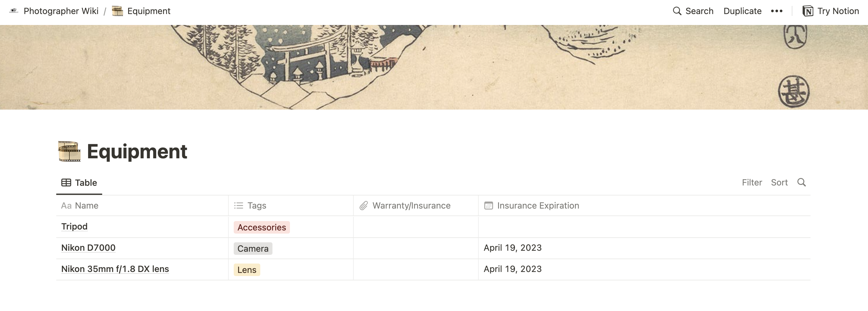The height and width of the screenshot is (311, 868).
Task: Open the Tags column header
Action: coord(291,206)
